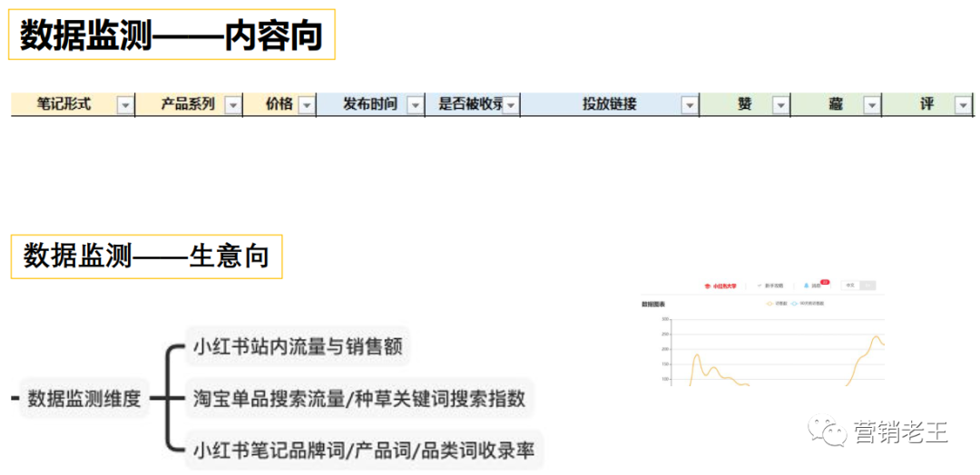Click the 淘宝单品搜索流量 mind map node
Image resolution: width=980 pixels, height=475 pixels.
(358, 398)
